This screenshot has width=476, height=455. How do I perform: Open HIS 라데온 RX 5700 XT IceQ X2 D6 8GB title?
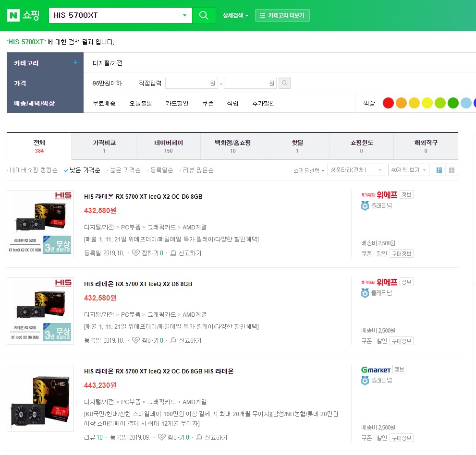coord(138,284)
